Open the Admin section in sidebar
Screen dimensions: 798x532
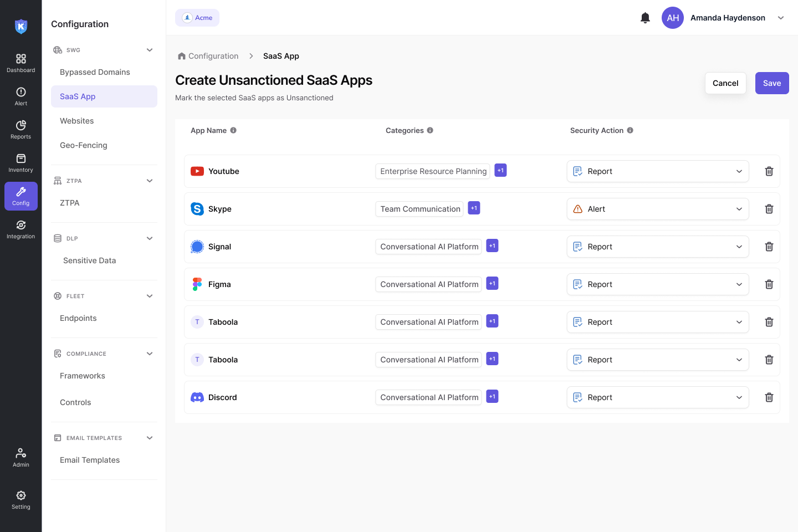click(21, 458)
